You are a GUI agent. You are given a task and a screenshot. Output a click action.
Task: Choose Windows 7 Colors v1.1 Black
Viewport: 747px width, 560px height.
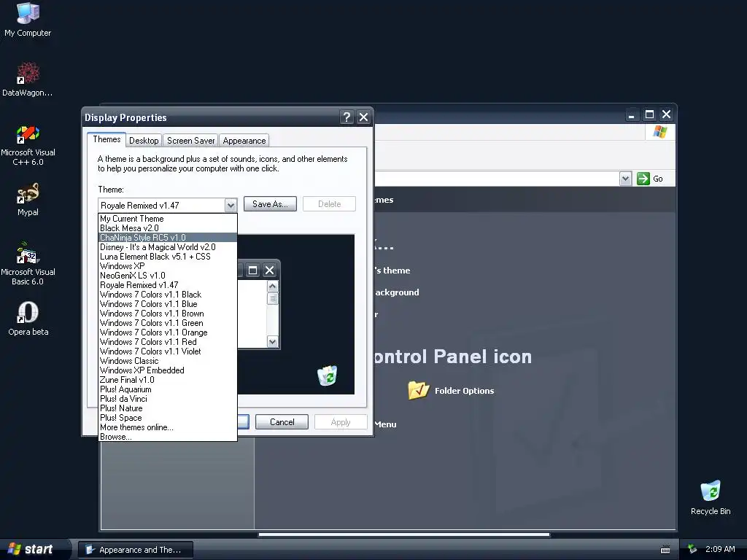click(x=168, y=295)
